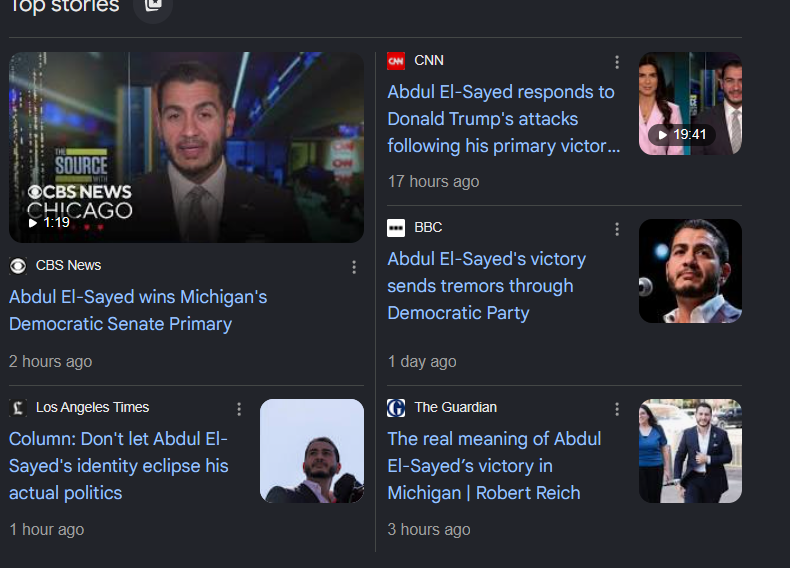
Task: Open more options for CBS News story
Action: (x=354, y=267)
